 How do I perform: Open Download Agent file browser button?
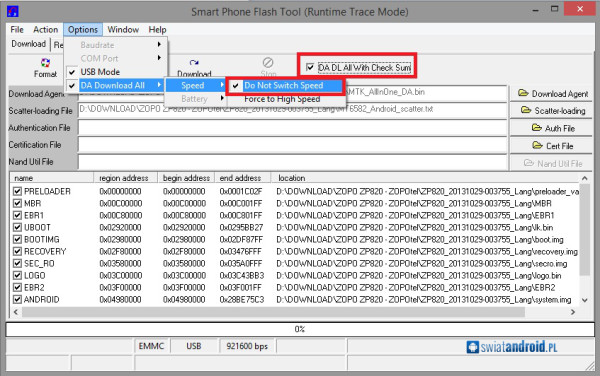coord(552,93)
